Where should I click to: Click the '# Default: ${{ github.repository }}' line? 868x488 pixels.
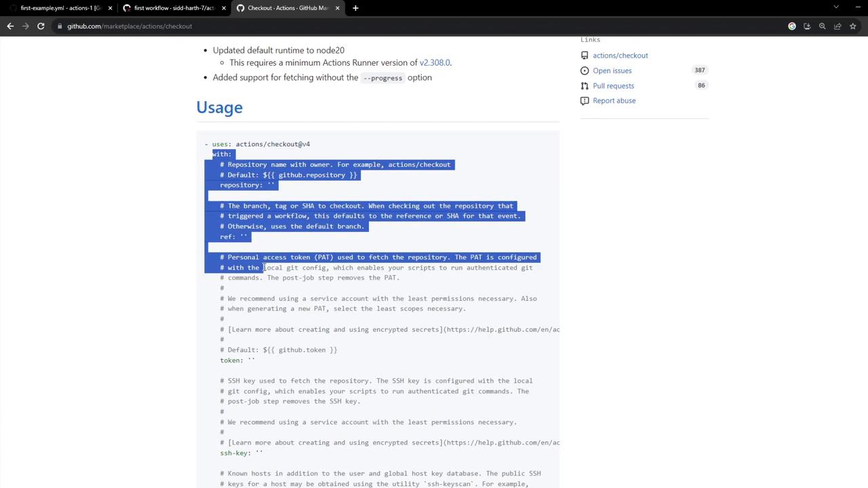coord(288,175)
